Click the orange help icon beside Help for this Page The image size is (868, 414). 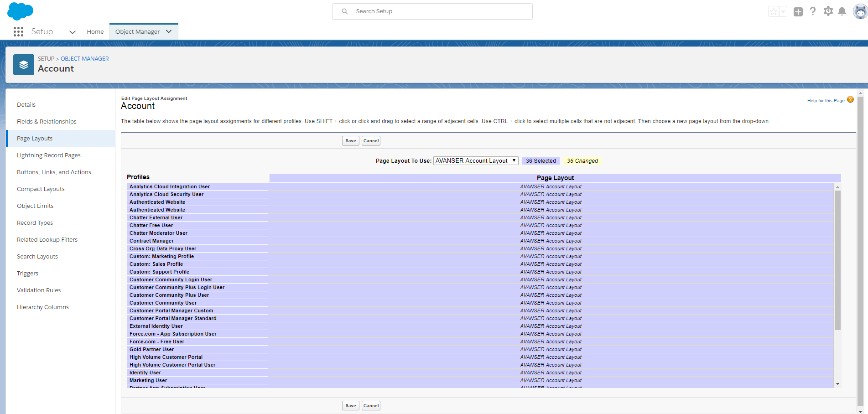[850, 99]
